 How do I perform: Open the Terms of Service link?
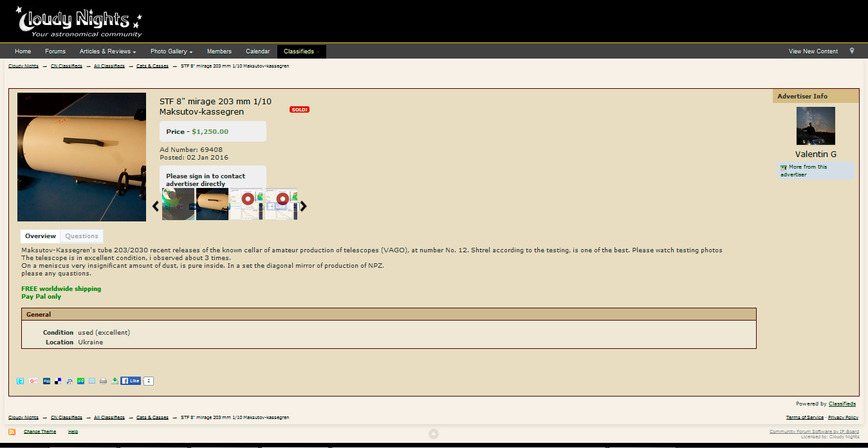[x=805, y=418]
